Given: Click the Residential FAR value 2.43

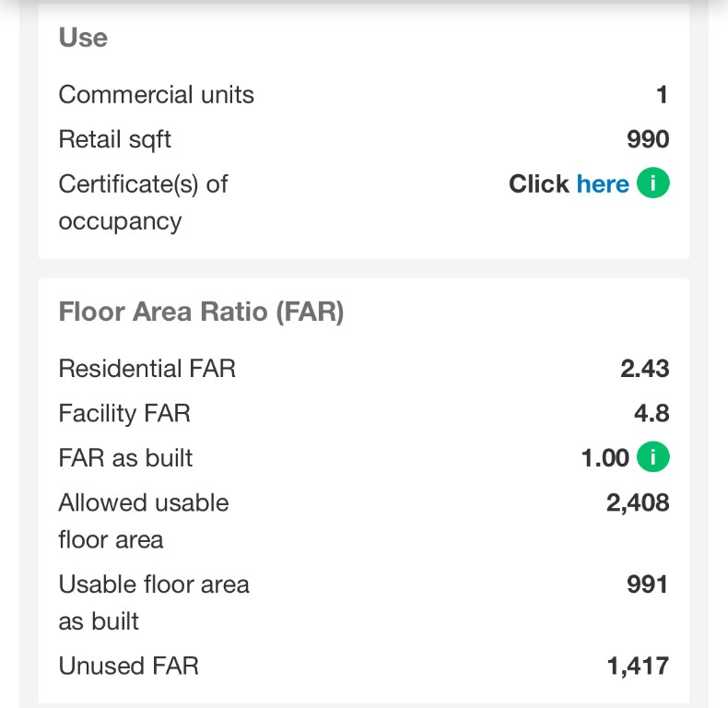Looking at the screenshot, I should (644, 369).
